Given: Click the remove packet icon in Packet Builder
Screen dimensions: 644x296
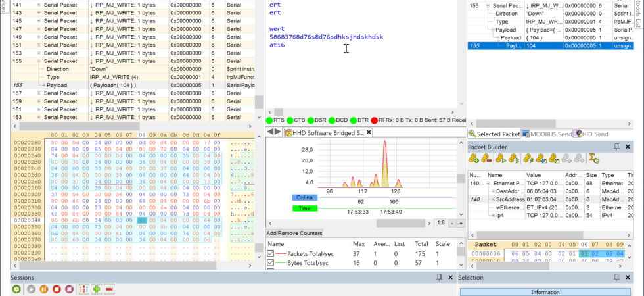Looking at the screenshot, I should (485, 159).
